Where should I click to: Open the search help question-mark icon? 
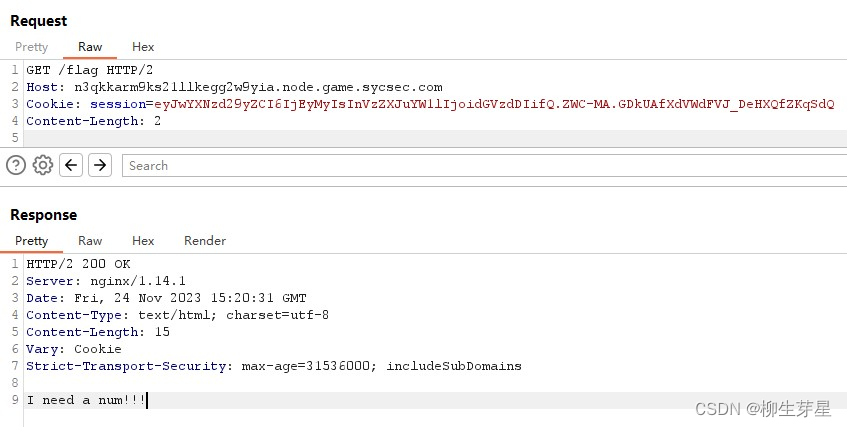click(x=16, y=165)
